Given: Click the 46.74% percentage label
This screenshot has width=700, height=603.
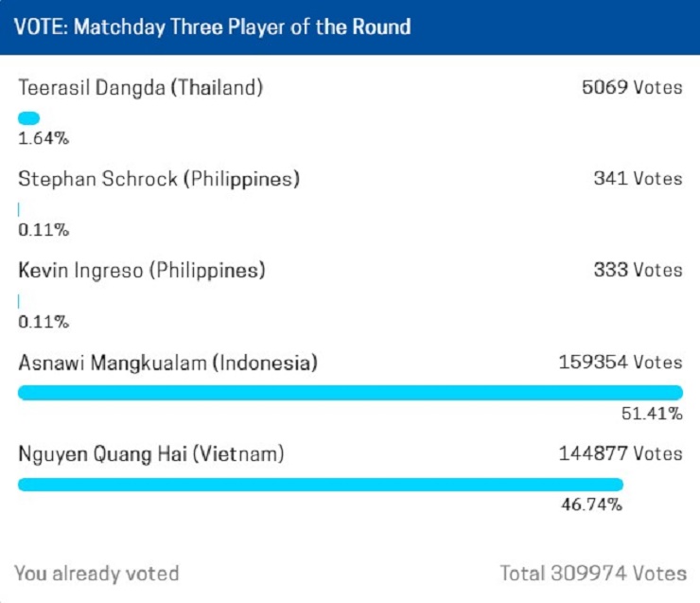Looking at the screenshot, I should [x=591, y=505].
